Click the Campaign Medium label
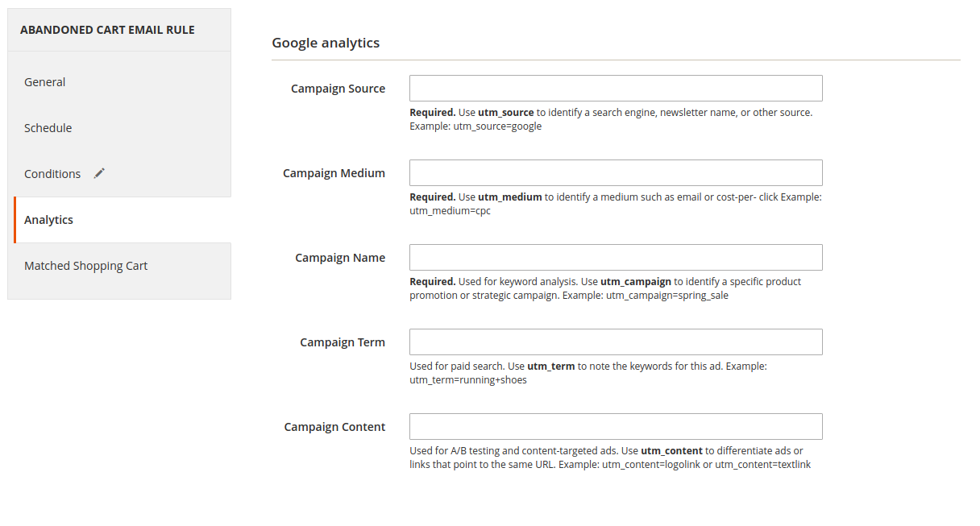 click(x=334, y=173)
